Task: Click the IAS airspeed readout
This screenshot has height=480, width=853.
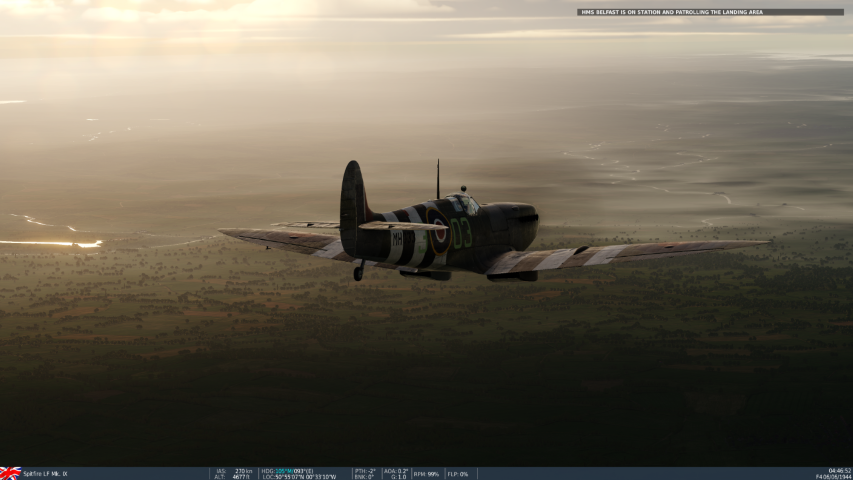Action: 234,471
